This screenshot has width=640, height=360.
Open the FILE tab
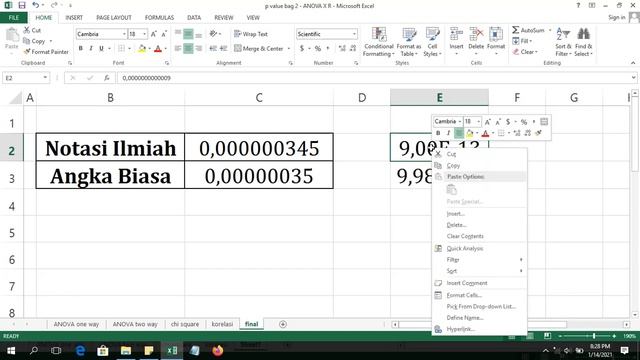13,18
